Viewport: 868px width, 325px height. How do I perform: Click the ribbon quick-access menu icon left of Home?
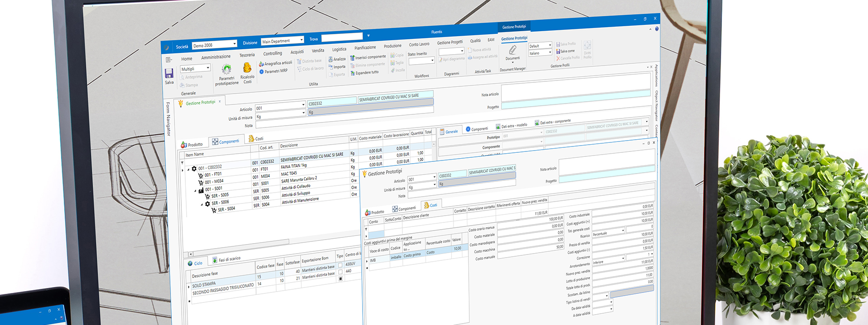coord(168,60)
